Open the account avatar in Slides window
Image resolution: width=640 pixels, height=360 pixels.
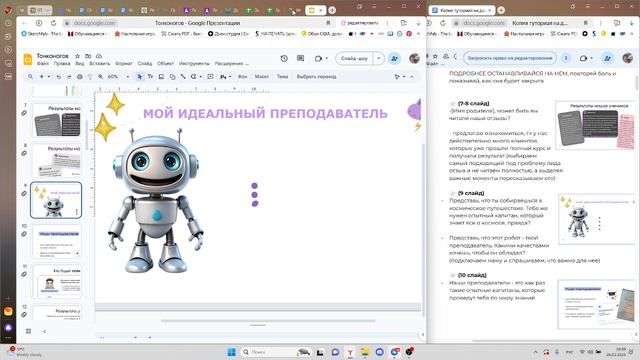pyautogui.click(x=414, y=58)
